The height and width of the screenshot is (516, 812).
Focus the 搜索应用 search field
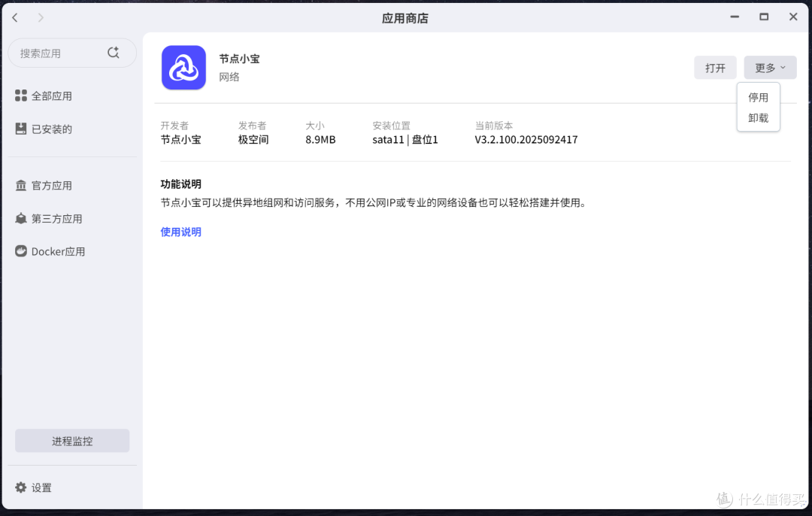(72, 53)
